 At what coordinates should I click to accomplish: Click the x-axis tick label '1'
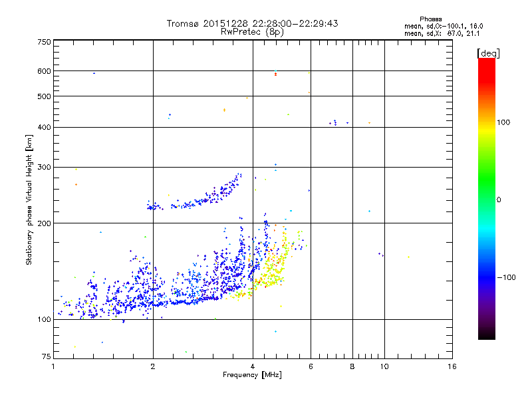click(53, 366)
